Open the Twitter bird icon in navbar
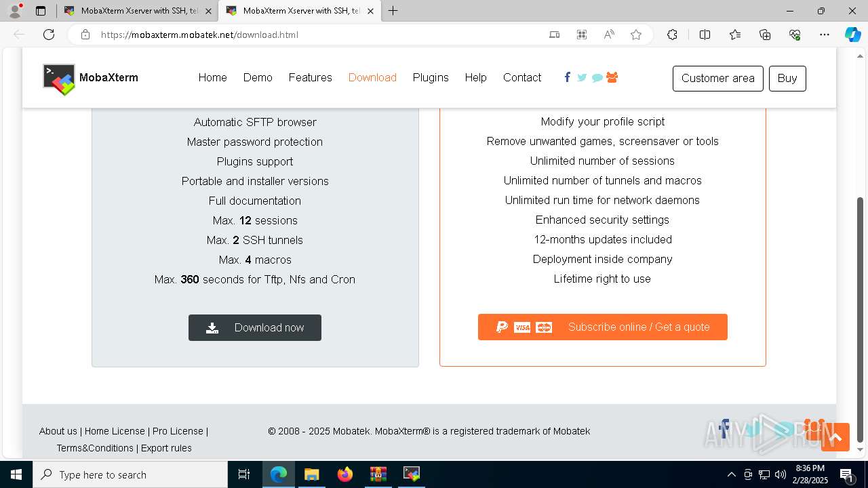The width and height of the screenshot is (868, 488). [582, 77]
